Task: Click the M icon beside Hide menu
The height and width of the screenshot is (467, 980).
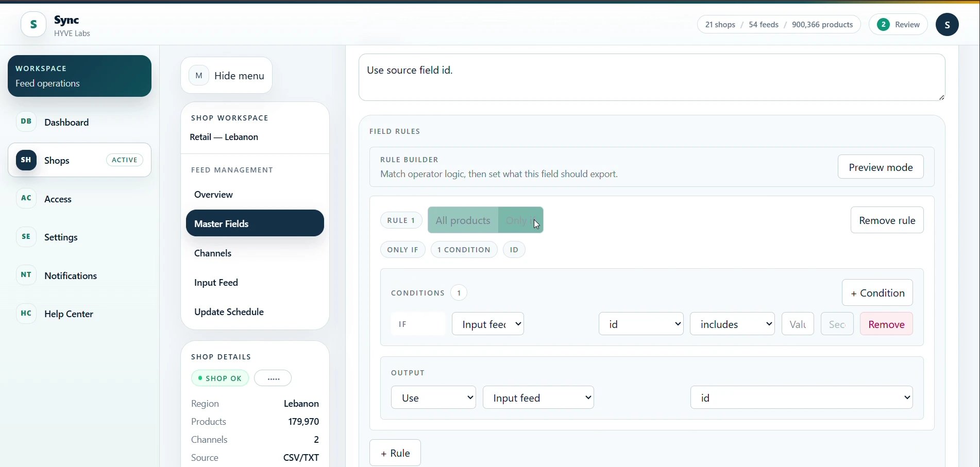Action: [x=199, y=75]
